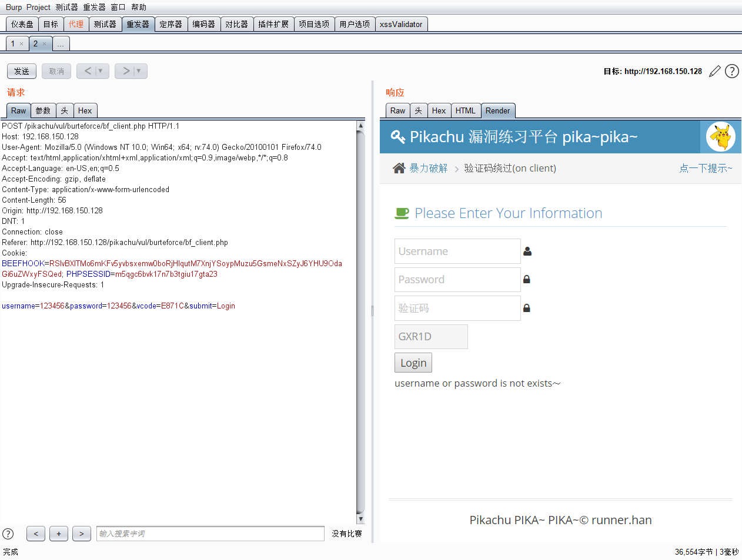Switch to the 编码器 tab
The height and width of the screenshot is (560, 742).
point(203,24)
